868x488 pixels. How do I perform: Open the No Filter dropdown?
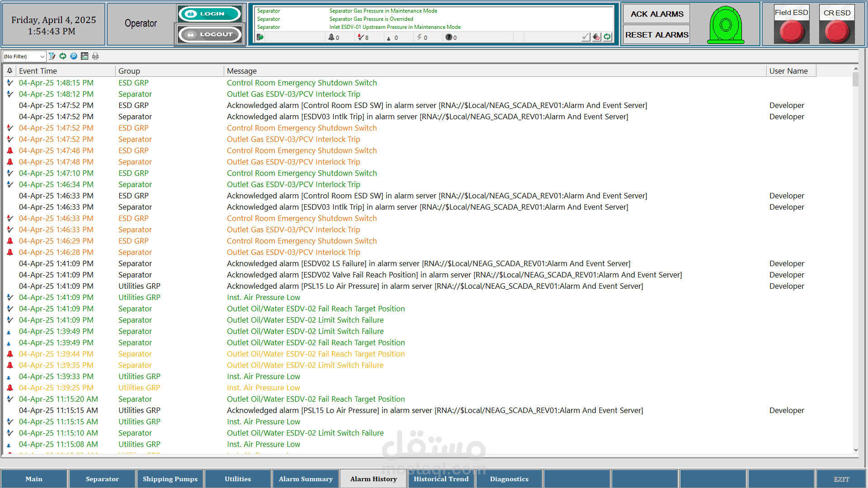[24, 56]
